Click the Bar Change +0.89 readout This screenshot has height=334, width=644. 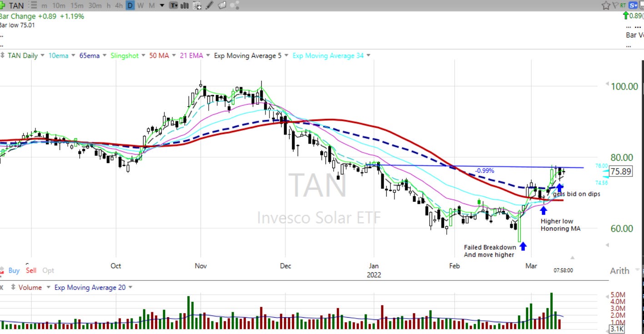42,16
